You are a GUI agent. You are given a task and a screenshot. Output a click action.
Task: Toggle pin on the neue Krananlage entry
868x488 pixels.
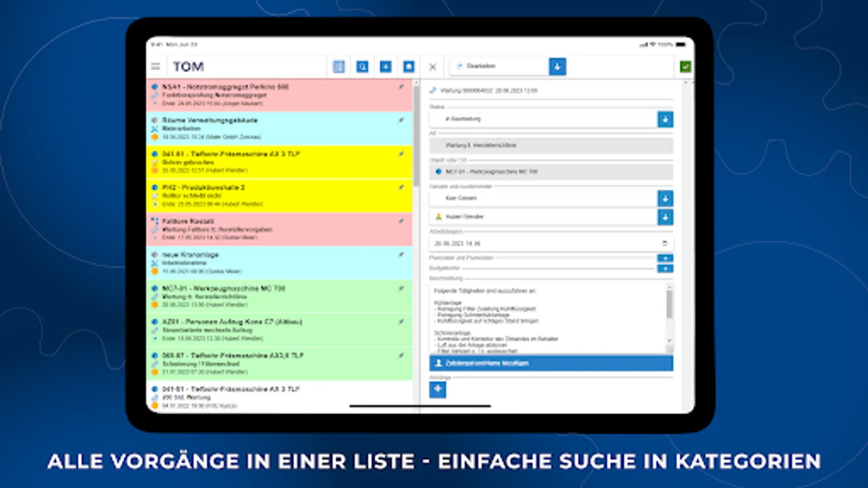point(401,255)
